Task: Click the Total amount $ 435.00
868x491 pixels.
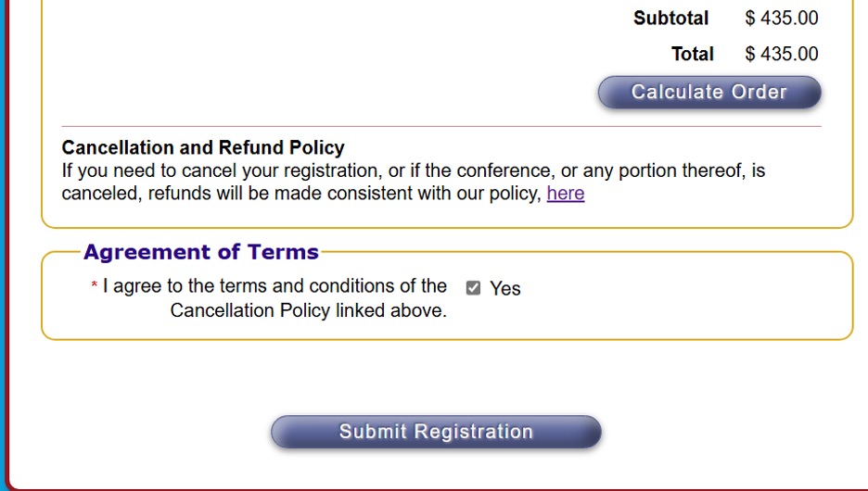Action: pyautogui.click(x=782, y=54)
